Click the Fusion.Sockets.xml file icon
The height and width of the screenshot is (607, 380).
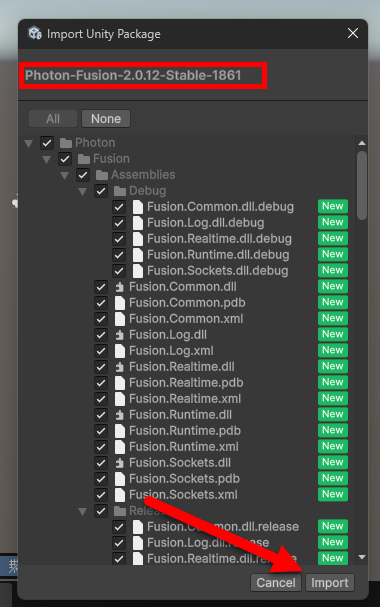(x=120, y=495)
